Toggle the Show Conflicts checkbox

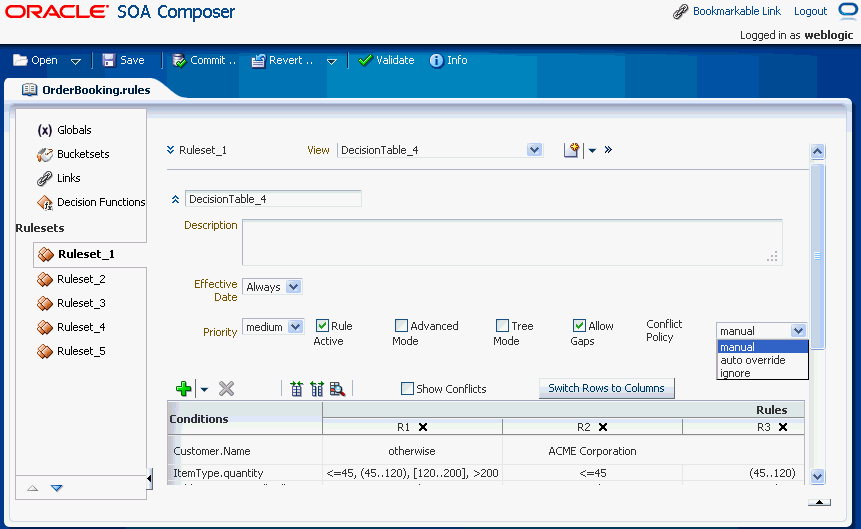(x=407, y=389)
